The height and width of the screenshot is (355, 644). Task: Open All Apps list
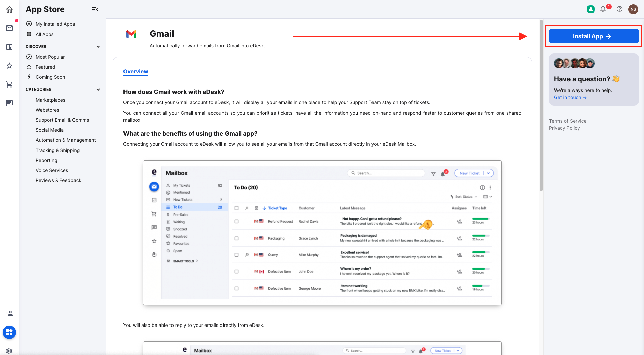pyautogui.click(x=44, y=34)
